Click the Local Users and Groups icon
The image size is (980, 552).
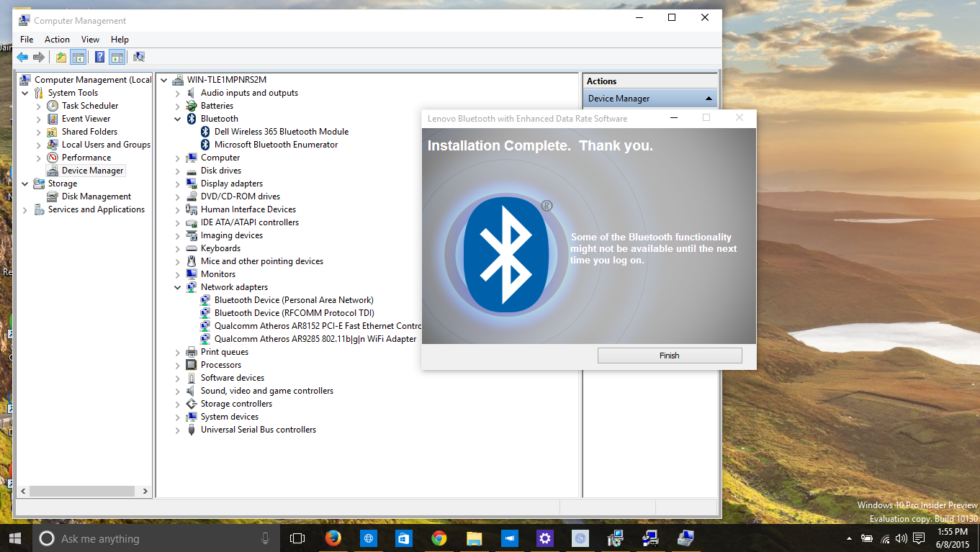[x=53, y=145]
